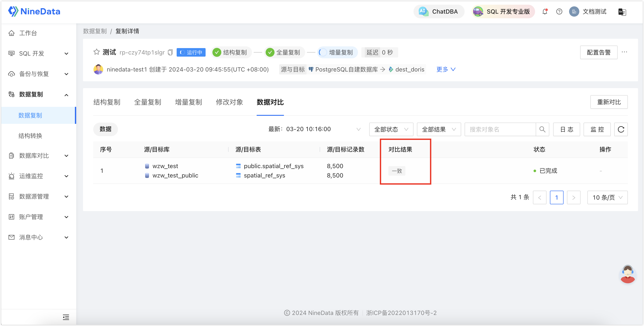Switch to the 结构复制 tab
This screenshot has width=644, height=326.
(107, 102)
